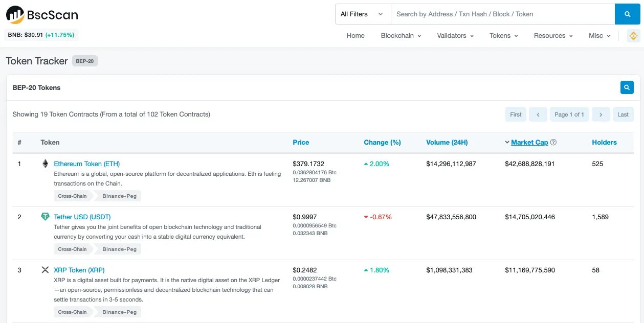Go to next page with right chevron
The height and width of the screenshot is (323, 644).
click(x=601, y=114)
